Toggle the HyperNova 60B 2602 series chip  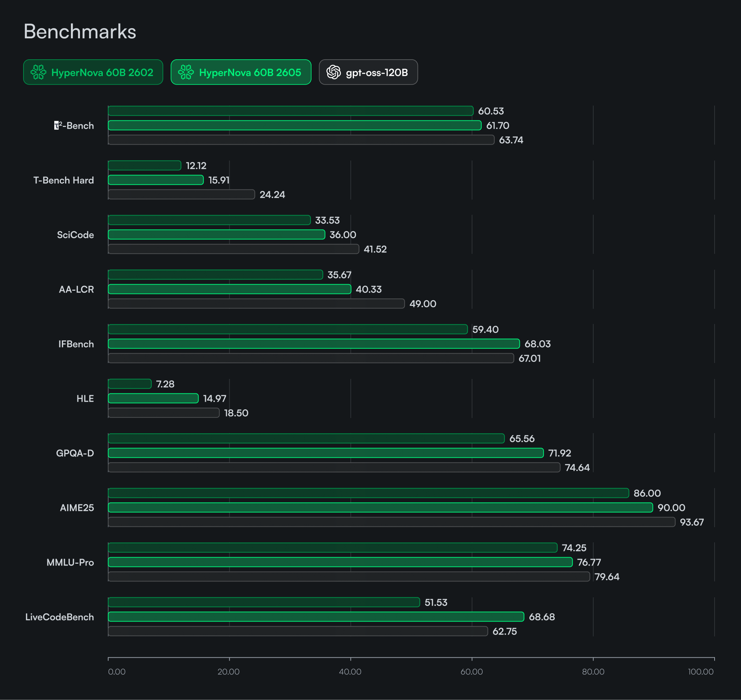[x=93, y=72]
